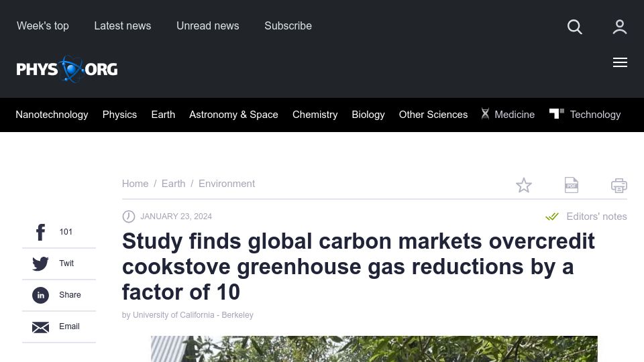Open the Physics category
644x362 pixels.
[119, 115]
